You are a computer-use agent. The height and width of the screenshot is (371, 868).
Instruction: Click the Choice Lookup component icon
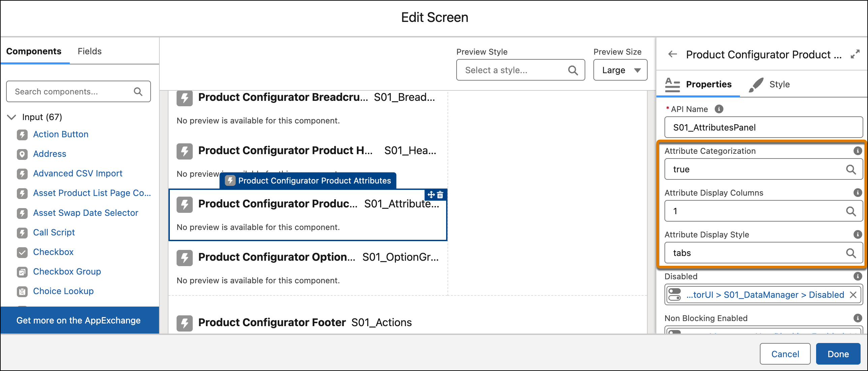[x=22, y=292]
